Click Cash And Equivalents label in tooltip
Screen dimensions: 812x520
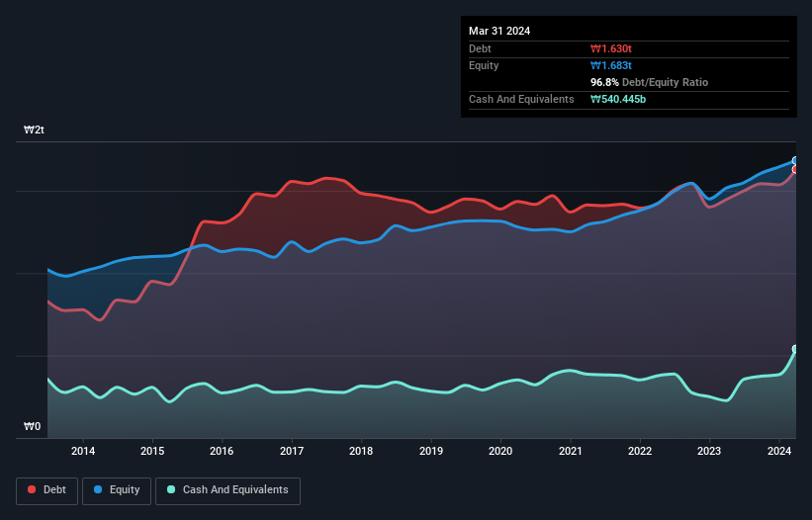[521, 99]
